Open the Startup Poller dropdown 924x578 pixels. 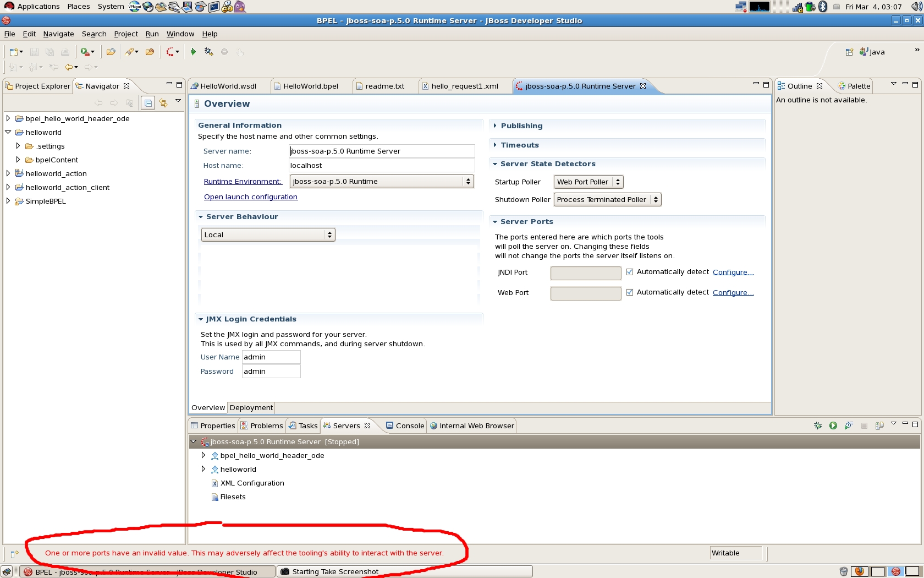point(588,182)
